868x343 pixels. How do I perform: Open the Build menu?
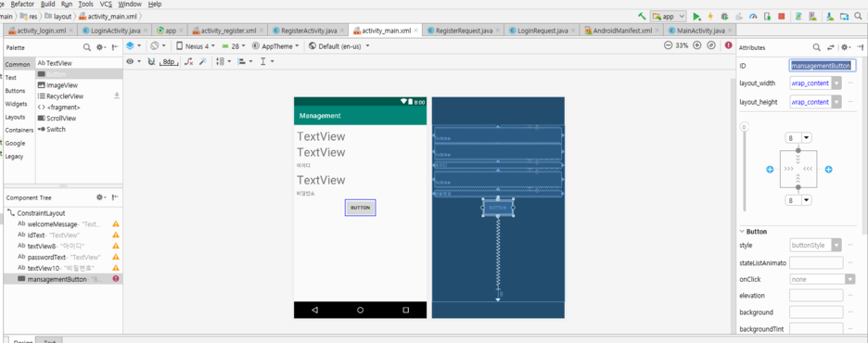pos(48,4)
